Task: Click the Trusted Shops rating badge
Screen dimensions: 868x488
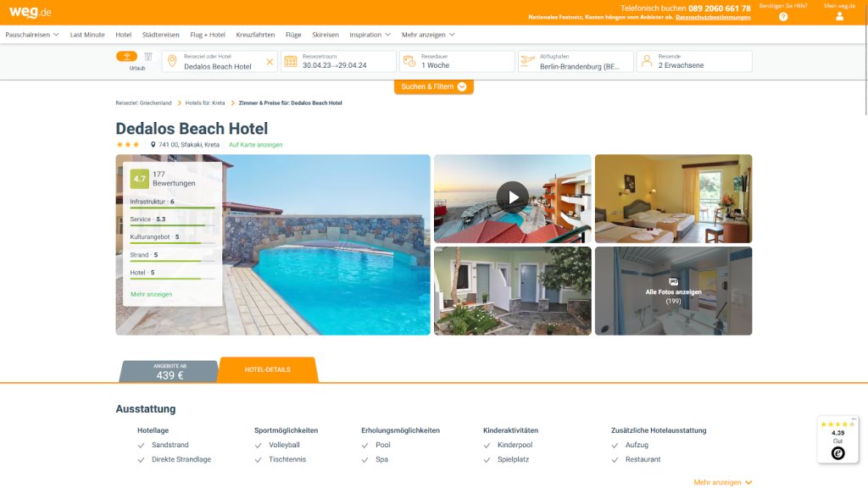Action: point(838,440)
